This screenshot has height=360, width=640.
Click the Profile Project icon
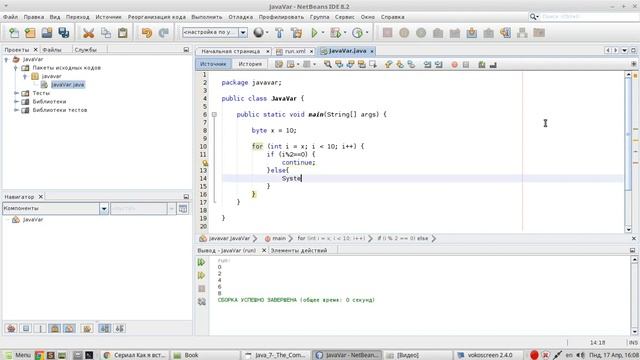click(357, 33)
